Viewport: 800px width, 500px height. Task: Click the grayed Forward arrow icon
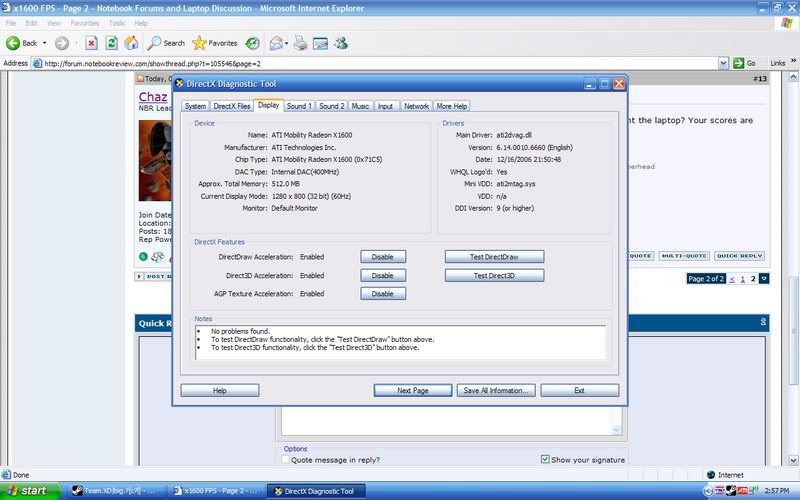point(62,43)
